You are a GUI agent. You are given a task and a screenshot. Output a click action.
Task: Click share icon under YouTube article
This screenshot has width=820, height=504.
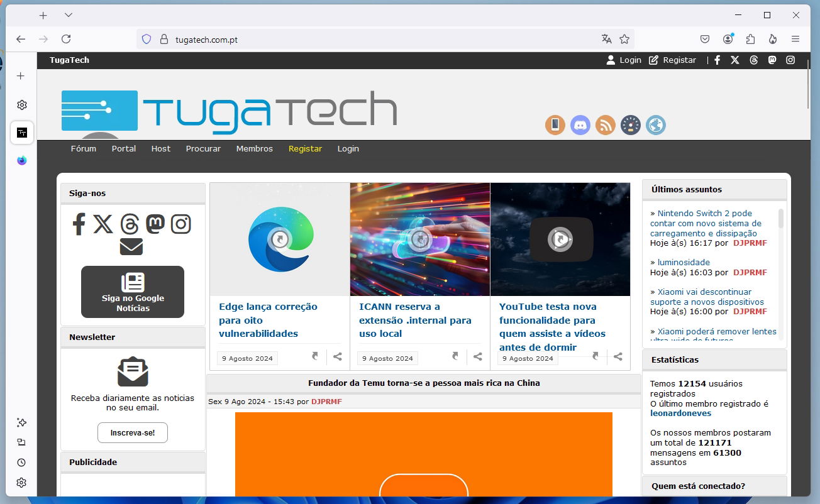(x=618, y=356)
